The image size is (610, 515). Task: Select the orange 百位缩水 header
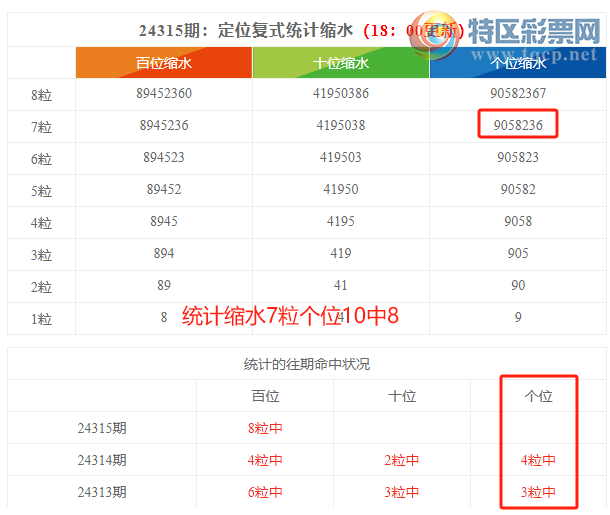[x=164, y=63]
